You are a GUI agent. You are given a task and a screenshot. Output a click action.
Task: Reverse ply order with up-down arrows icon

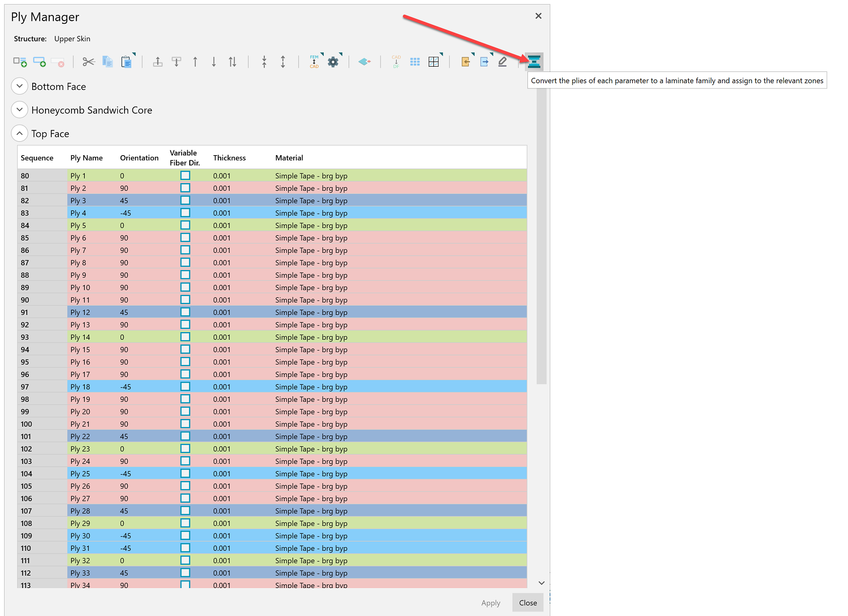pyautogui.click(x=233, y=62)
